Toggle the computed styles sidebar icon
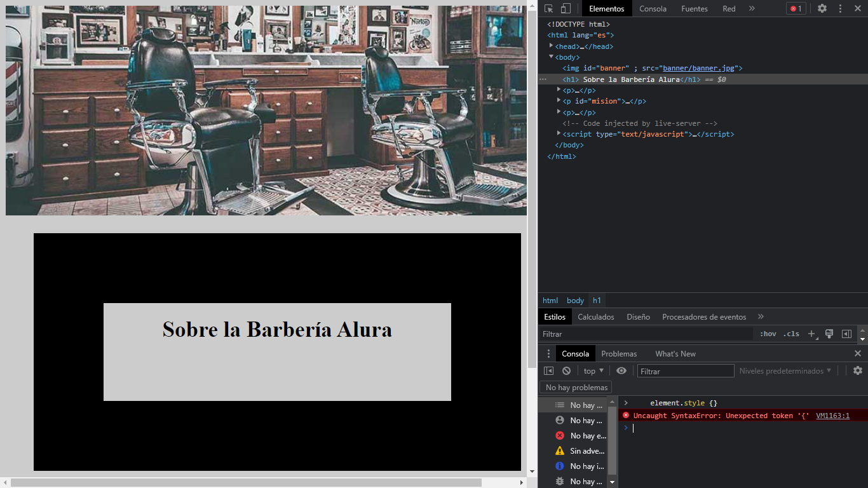The height and width of the screenshot is (488, 868). (x=846, y=334)
